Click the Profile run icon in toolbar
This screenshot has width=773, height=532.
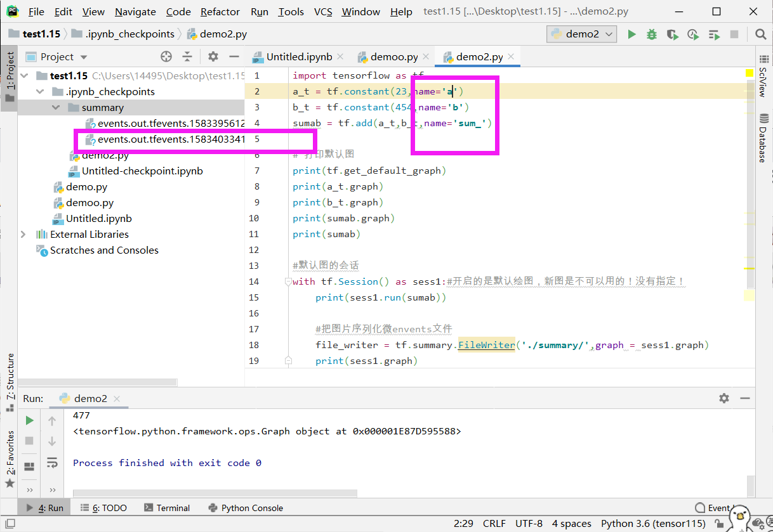pyautogui.click(x=693, y=34)
